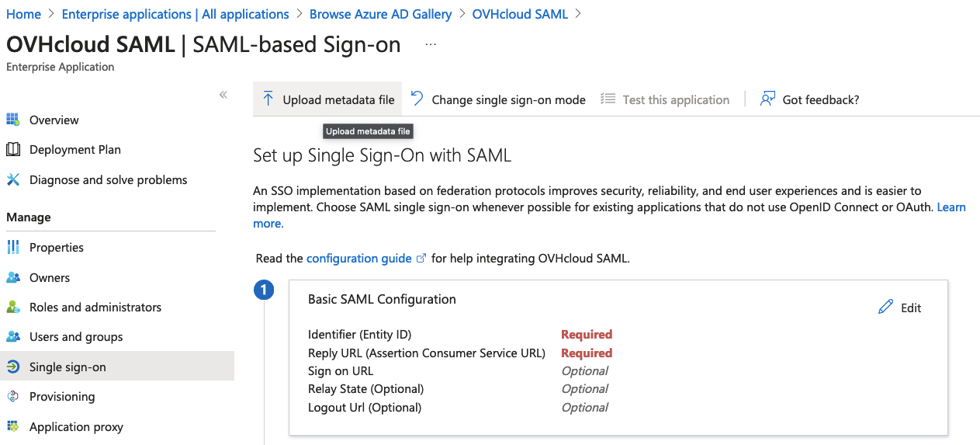Go to Home breadcrumb
Image resolution: width=980 pixels, height=445 pixels.
pyautogui.click(x=23, y=14)
